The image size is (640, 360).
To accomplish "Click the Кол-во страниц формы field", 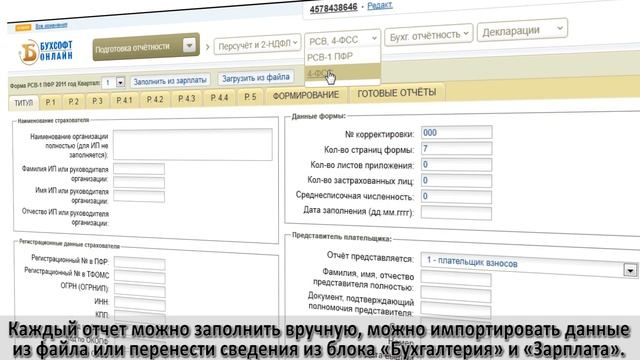I will coord(456,149).
